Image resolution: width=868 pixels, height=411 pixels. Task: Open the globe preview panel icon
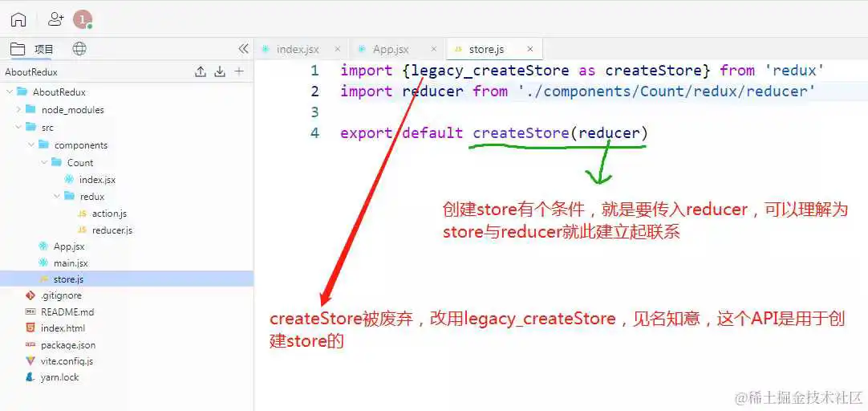click(79, 49)
